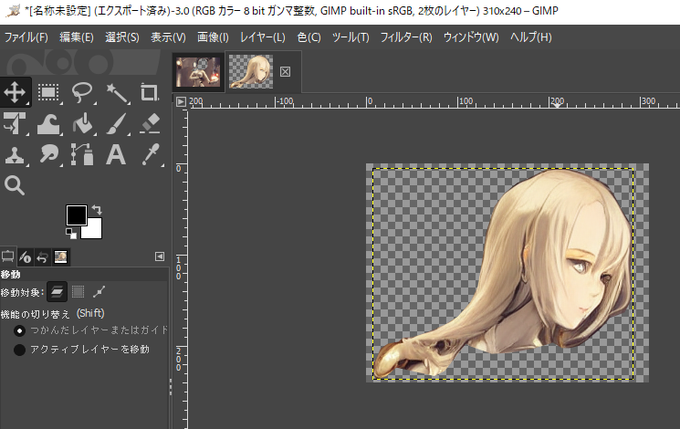Open the Device Status tab
Screen dimensions: 680x429
[x=25, y=257]
